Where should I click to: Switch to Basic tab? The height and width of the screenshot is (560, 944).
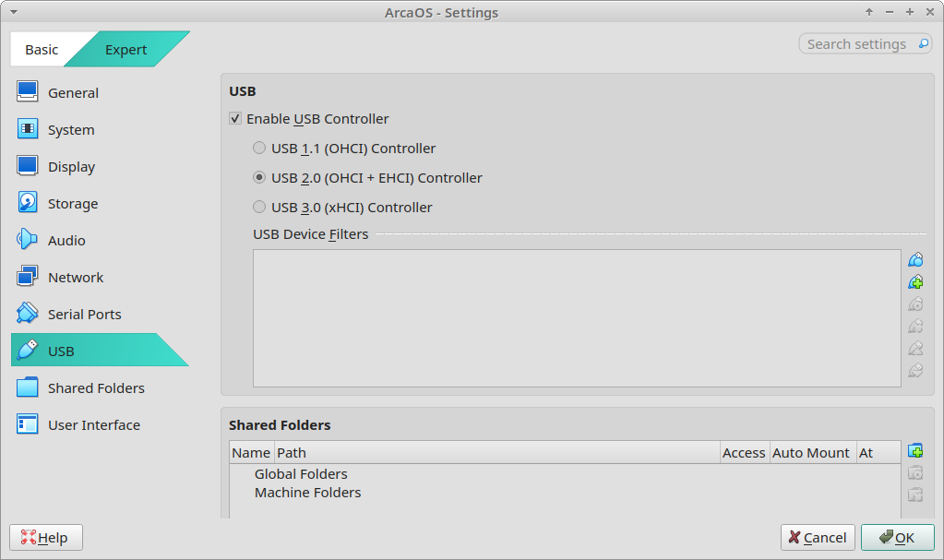(42, 50)
